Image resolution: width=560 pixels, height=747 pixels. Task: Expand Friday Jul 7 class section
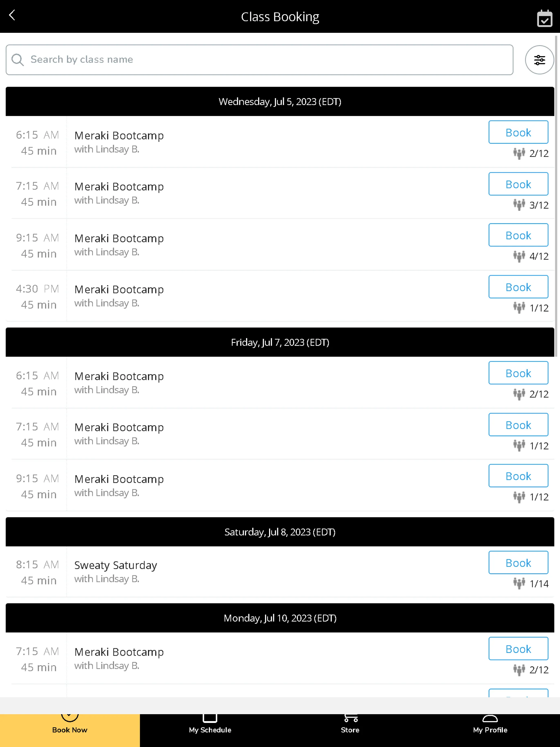click(x=280, y=342)
